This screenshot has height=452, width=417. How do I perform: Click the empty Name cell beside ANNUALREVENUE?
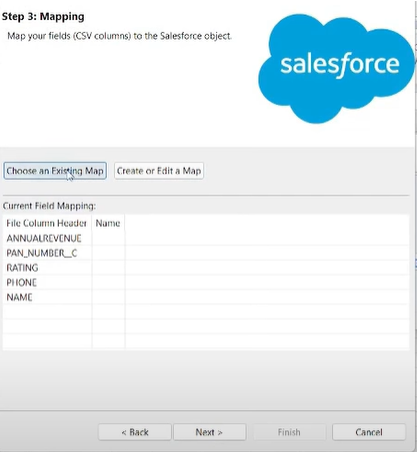tap(108, 238)
